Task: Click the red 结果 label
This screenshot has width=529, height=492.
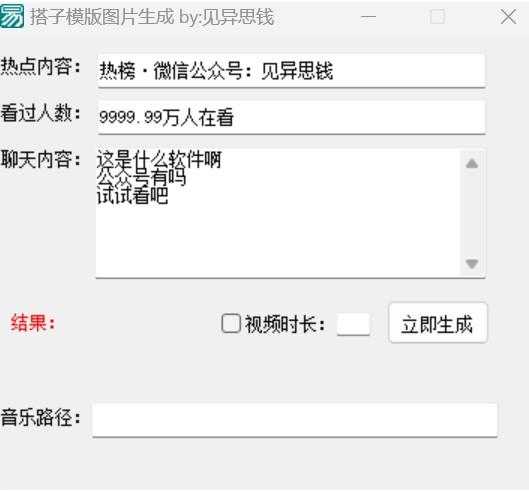Action: (x=33, y=323)
